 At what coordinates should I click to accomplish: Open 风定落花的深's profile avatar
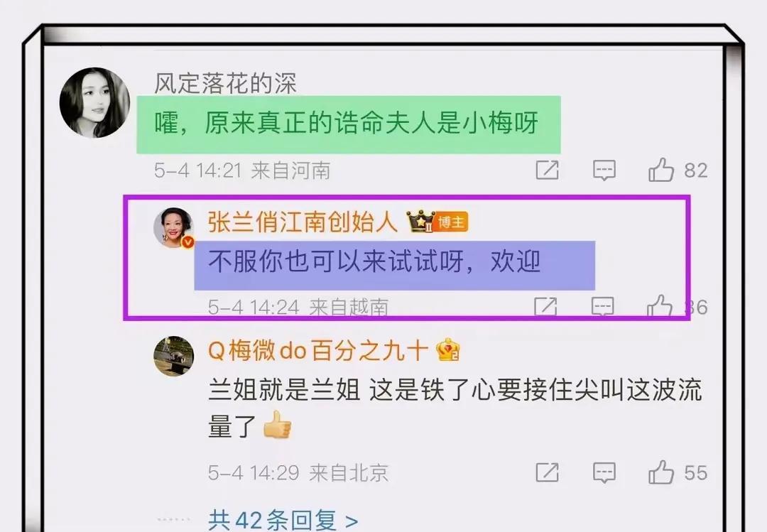(x=95, y=103)
